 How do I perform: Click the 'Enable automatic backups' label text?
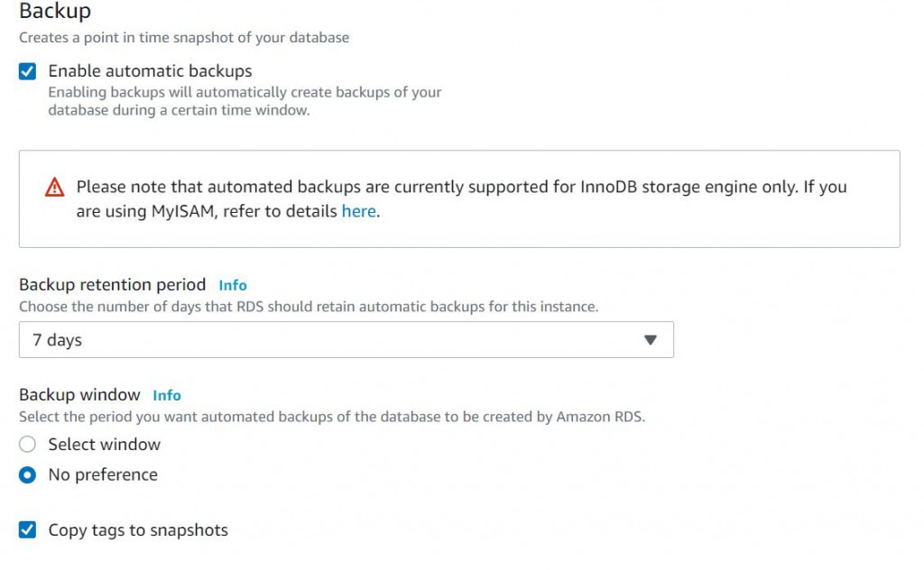pyautogui.click(x=150, y=71)
